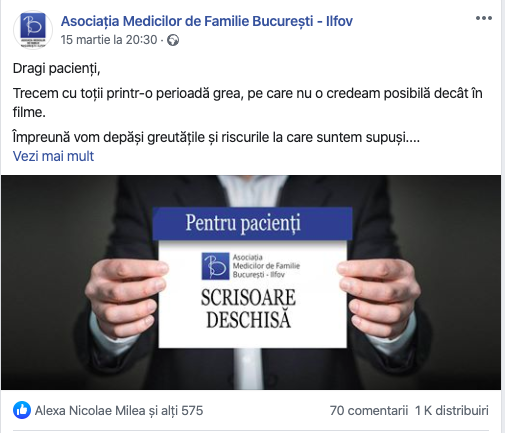505x433 pixels.
Task: Click the Dragi pacienți greeting text
Action: [56, 69]
